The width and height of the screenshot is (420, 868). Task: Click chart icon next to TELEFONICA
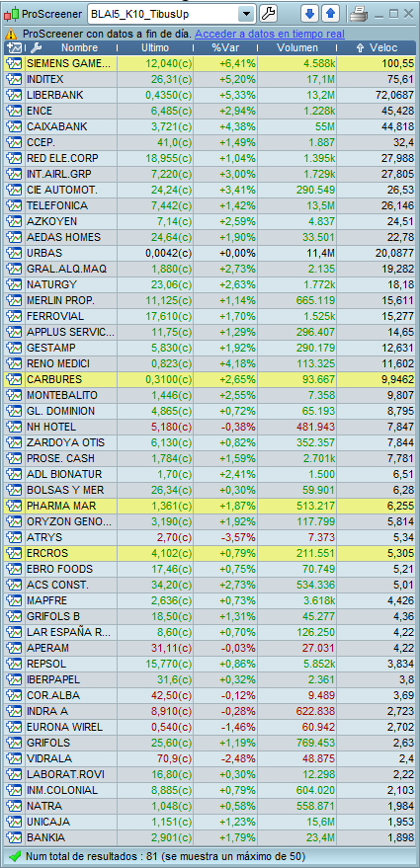13,205
